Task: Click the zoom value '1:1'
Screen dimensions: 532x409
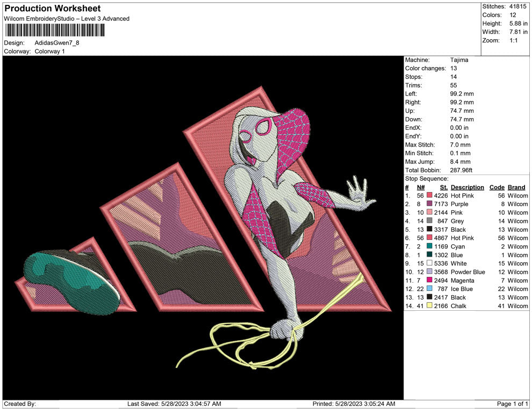Action: (x=513, y=40)
